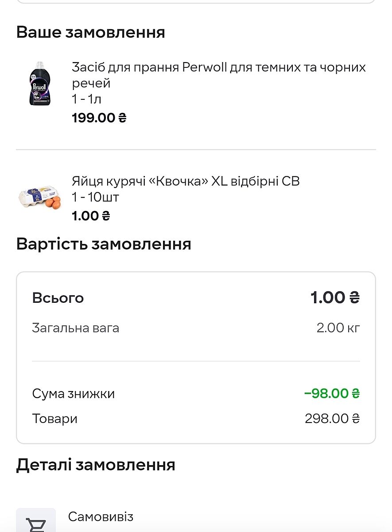The height and width of the screenshot is (532, 392).
Task: Click the eggs 1.00 ₴ item price
Action: (91, 216)
